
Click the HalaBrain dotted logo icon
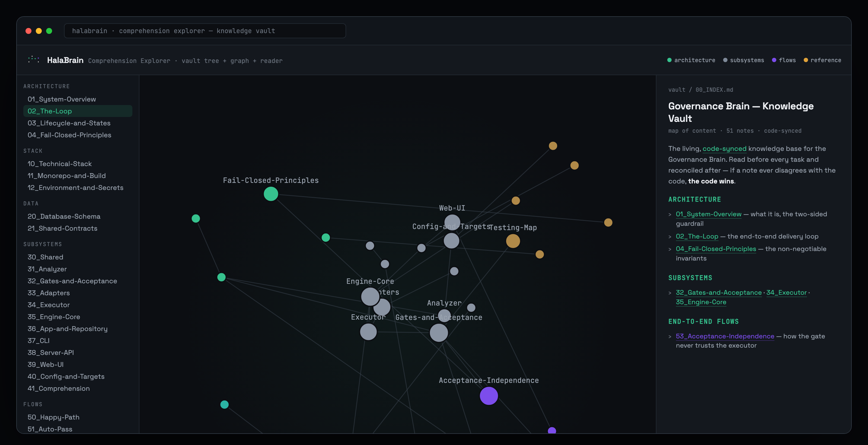[34, 60]
